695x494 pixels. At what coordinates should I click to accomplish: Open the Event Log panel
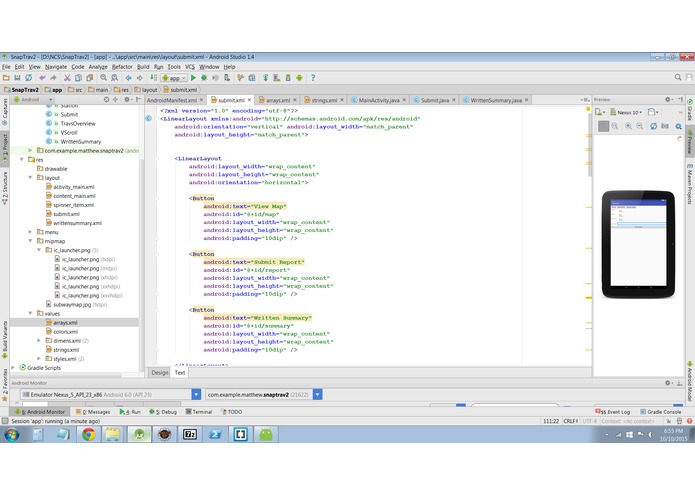[614, 411]
